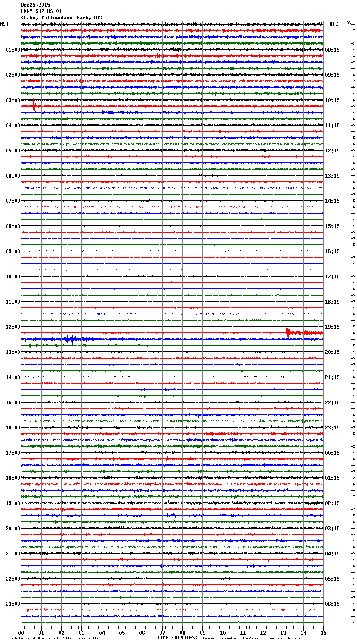Screen dimensions: 357x644
Task: Click the 08:15 UTC time label
Action: pos(332,50)
